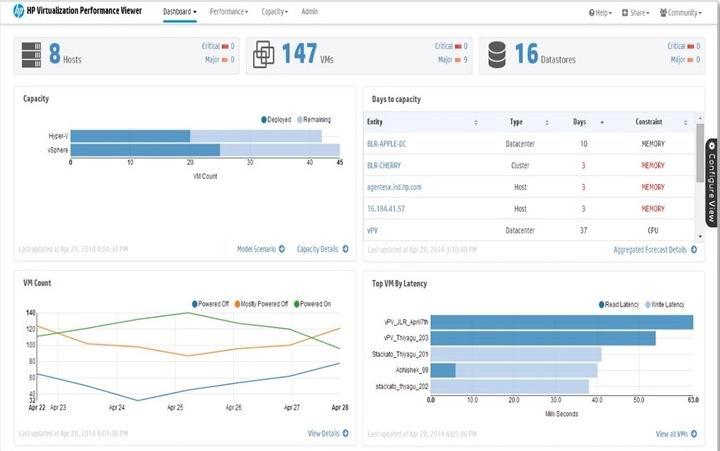Open the 16.184.41.57 host link

(x=386, y=209)
